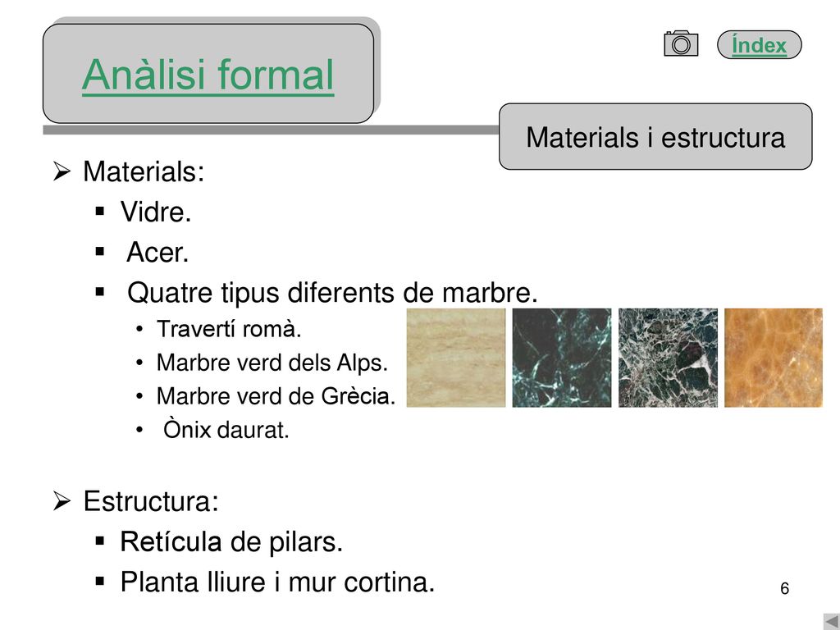Select the Acer. bullet text

click(157, 252)
